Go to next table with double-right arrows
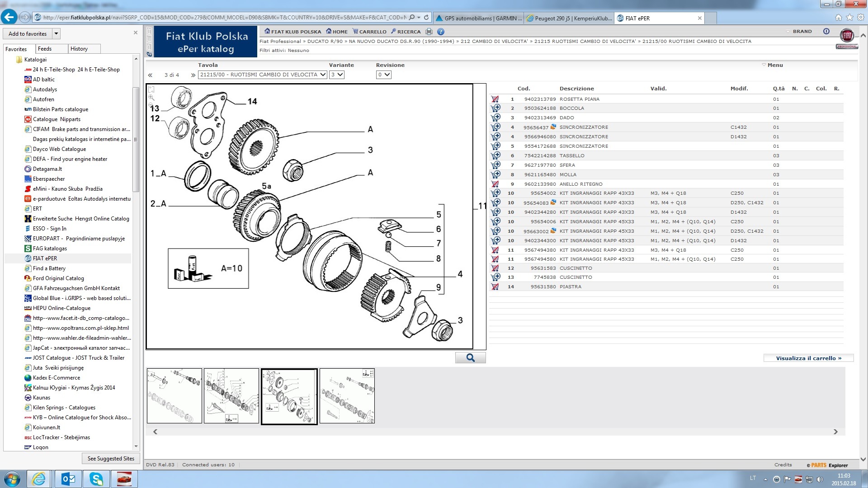The image size is (868, 488). point(193,75)
